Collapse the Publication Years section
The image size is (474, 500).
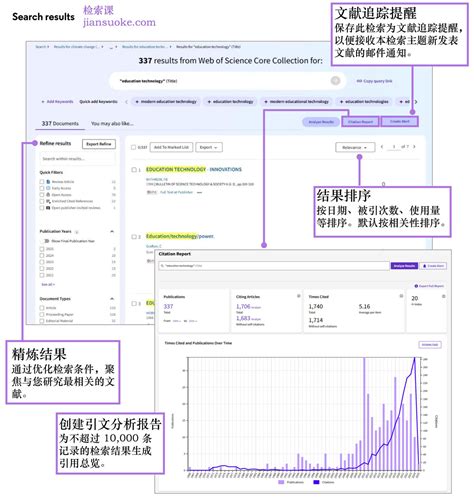[x=112, y=231]
